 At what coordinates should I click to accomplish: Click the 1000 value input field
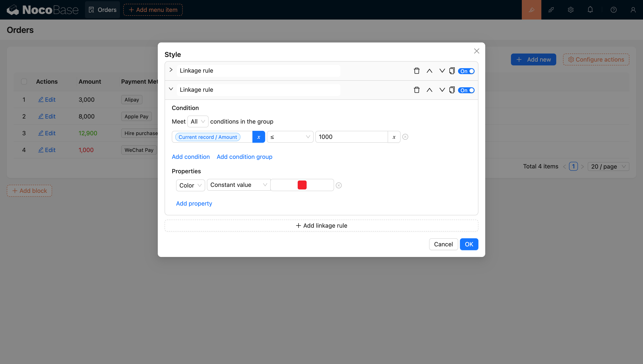351,137
